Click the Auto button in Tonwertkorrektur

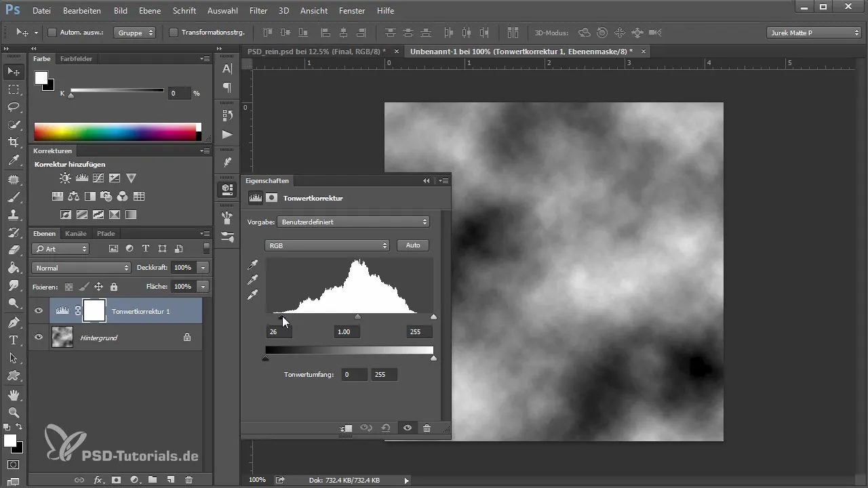(412, 245)
